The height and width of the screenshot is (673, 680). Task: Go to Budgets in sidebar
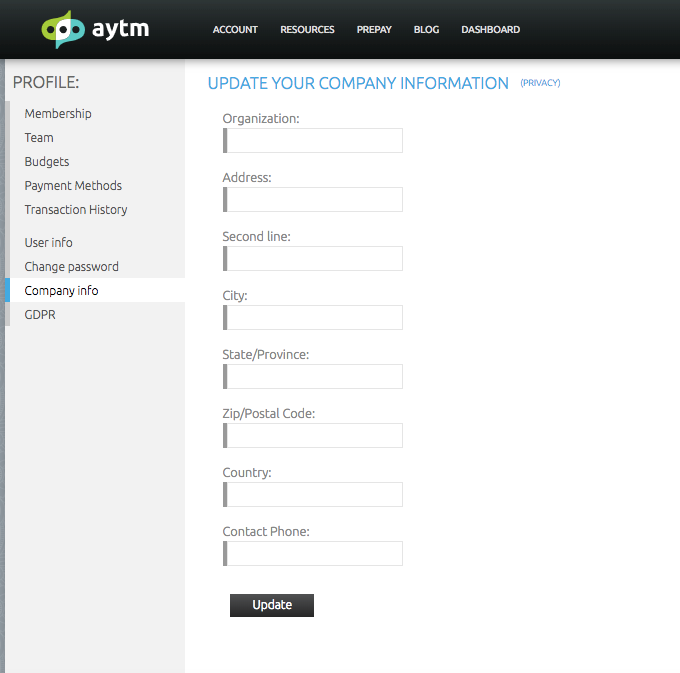click(47, 162)
